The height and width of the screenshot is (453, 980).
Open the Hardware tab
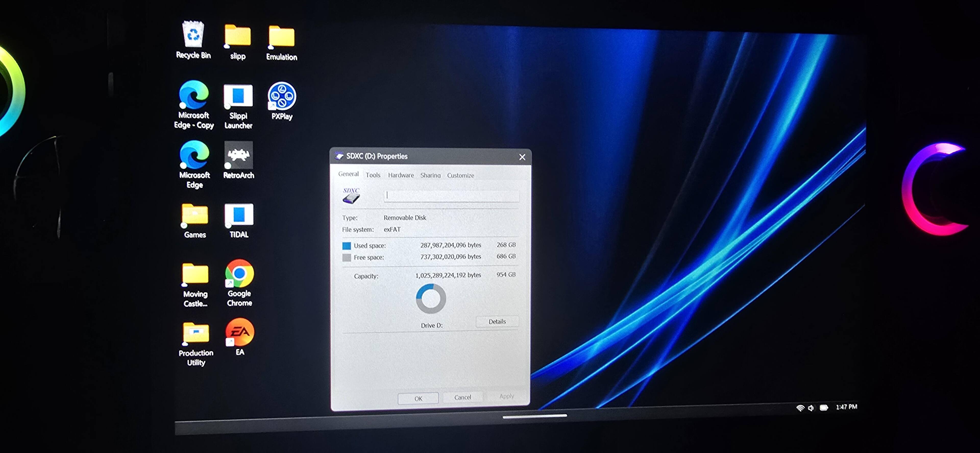(401, 175)
